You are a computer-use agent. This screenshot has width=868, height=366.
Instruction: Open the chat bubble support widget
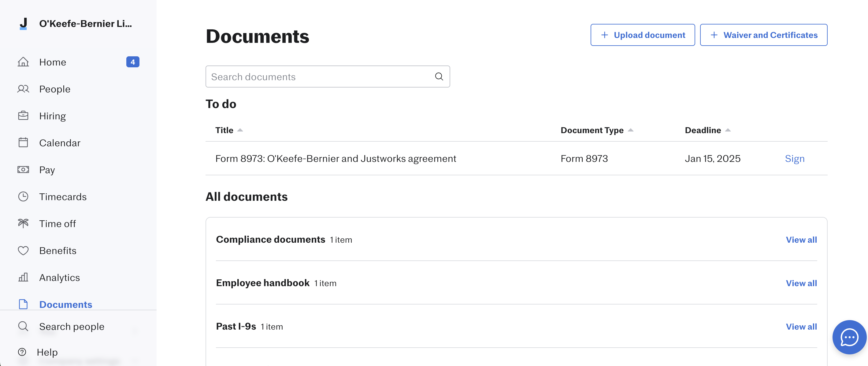coord(849,337)
